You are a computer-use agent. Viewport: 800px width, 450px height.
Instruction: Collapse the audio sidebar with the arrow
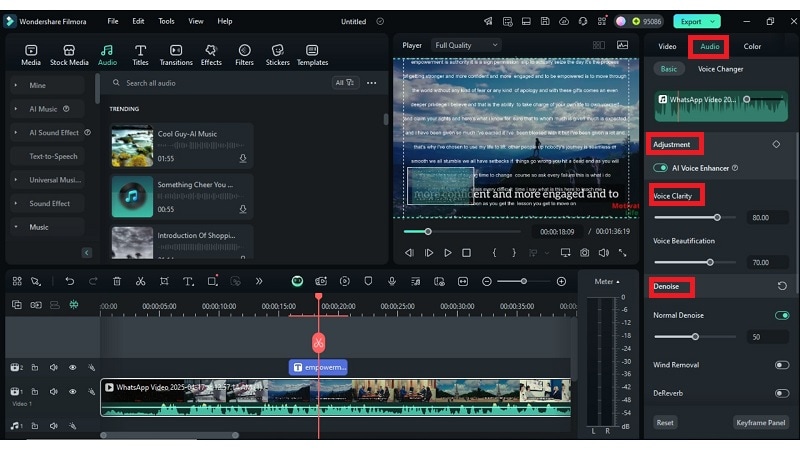click(x=87, y=253)
